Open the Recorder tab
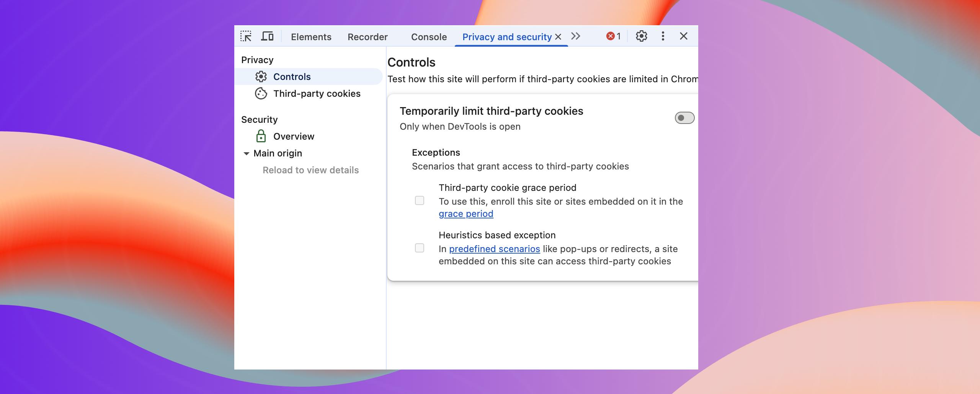The width and height of the screenshot is (980, 394). coord(367,37)
